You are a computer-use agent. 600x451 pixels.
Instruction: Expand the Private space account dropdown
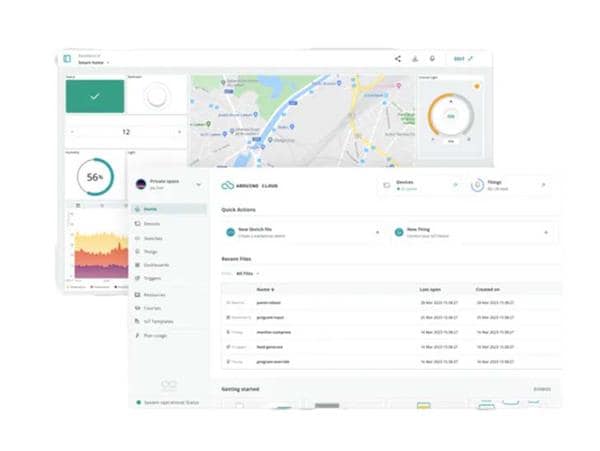pyautogui.click(x=198, y=184)
